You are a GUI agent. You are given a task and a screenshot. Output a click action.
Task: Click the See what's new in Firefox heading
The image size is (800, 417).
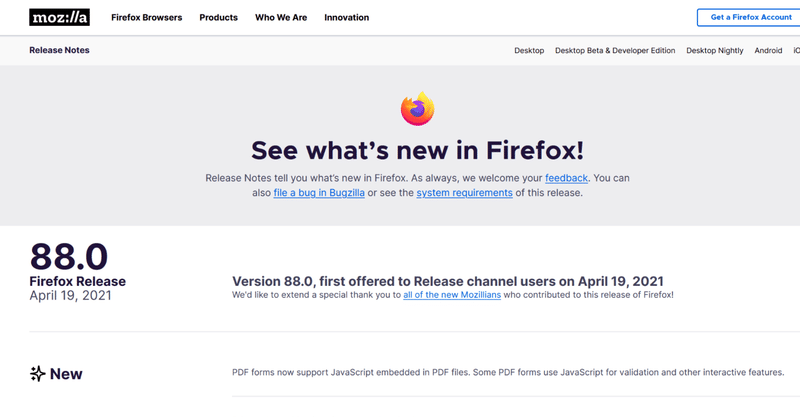417,151
